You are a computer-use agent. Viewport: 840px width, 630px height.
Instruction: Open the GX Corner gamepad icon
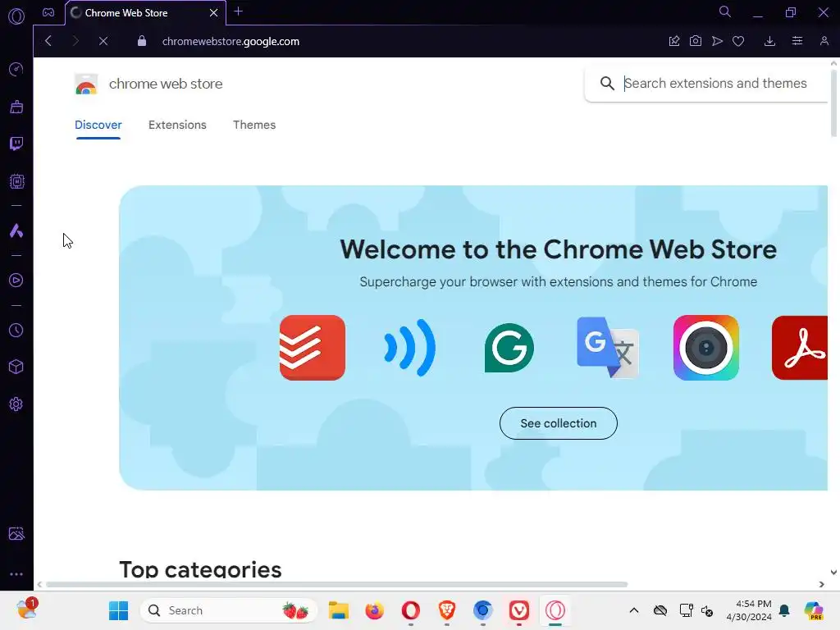[48, 12]
